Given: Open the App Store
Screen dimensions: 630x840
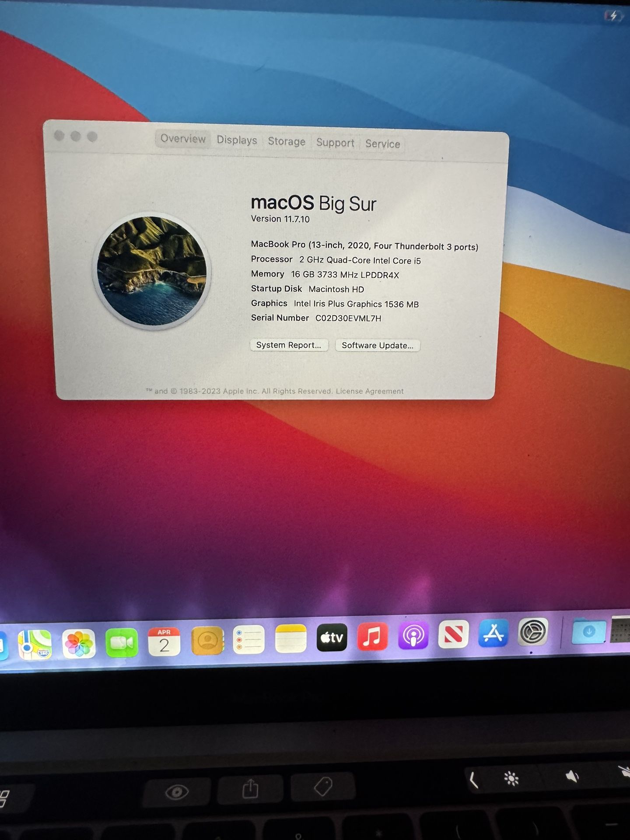Looking at the screenshot, I should coord(493,633).
